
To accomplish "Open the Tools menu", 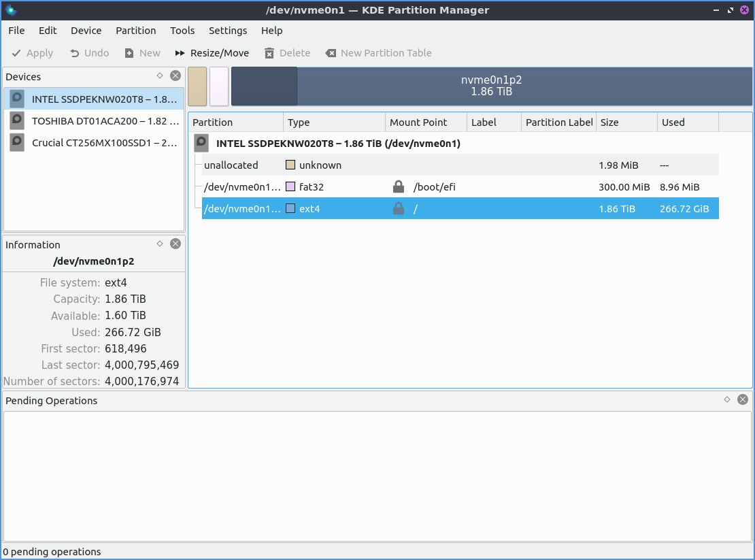I will tap(182, 31).
